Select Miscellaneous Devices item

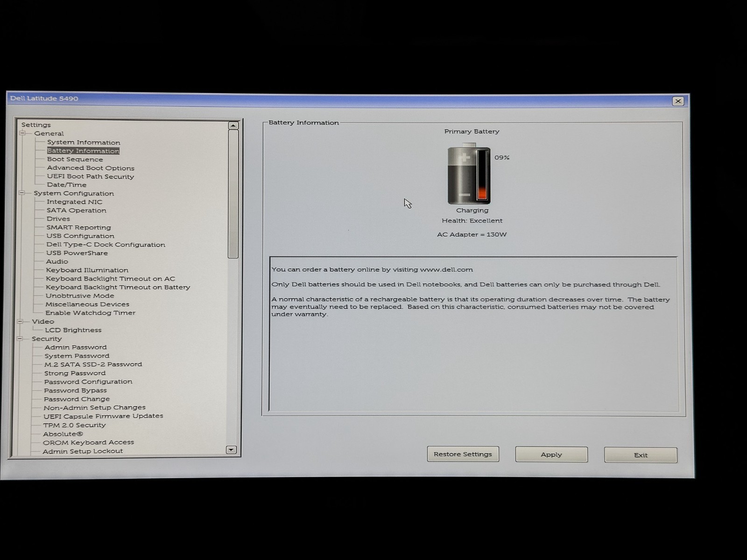point(87,304)
